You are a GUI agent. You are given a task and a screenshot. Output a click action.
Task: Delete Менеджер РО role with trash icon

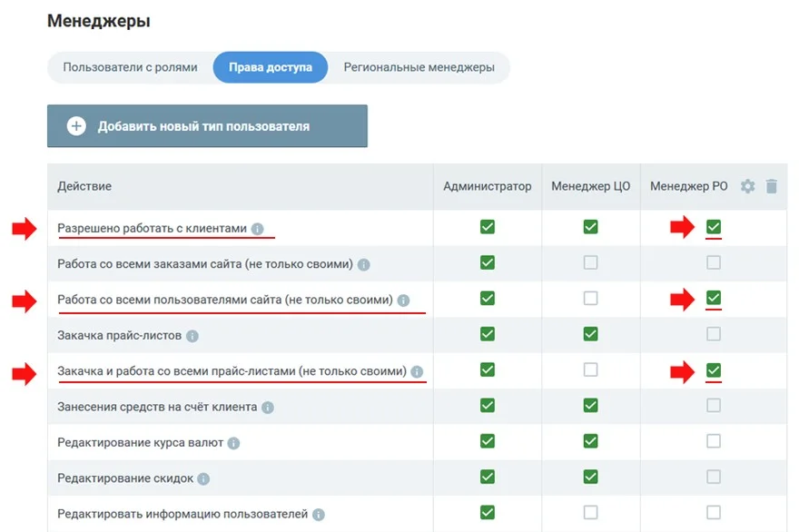click(772, 186)
